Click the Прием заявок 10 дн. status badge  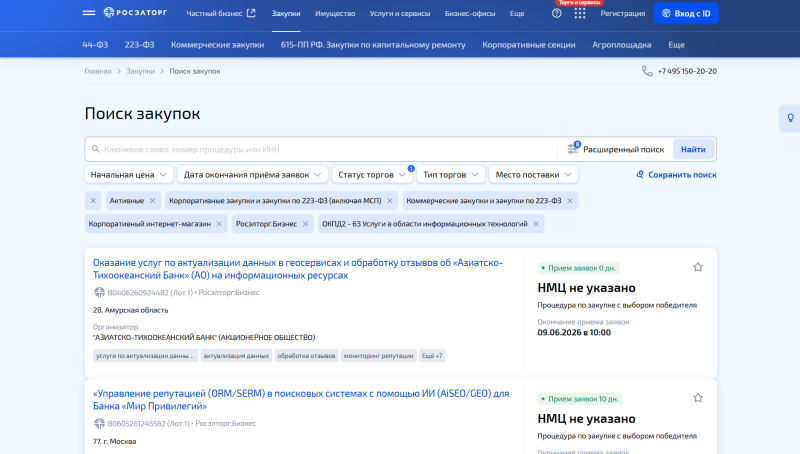[580, 399]
